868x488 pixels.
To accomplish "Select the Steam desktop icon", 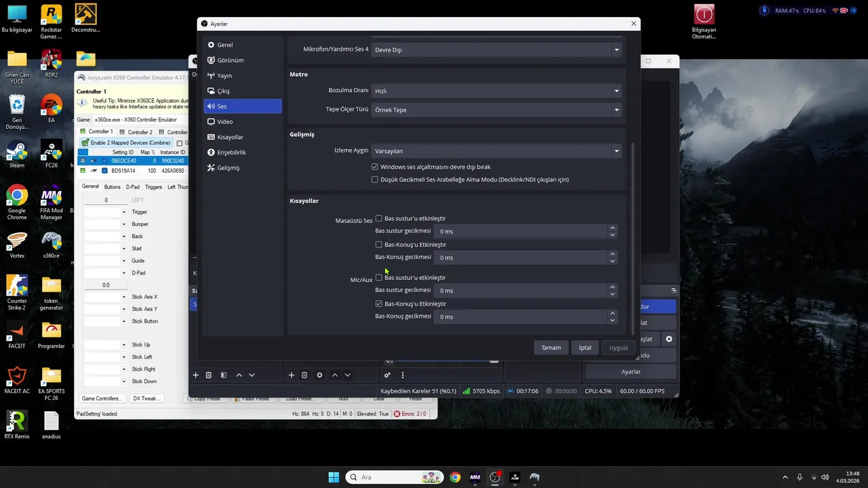I will point(17,155).
